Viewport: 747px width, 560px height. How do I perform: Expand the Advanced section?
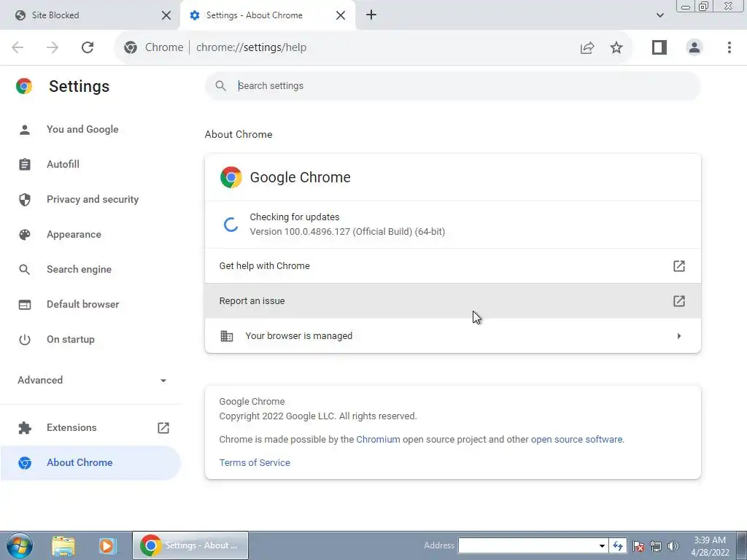90,380
